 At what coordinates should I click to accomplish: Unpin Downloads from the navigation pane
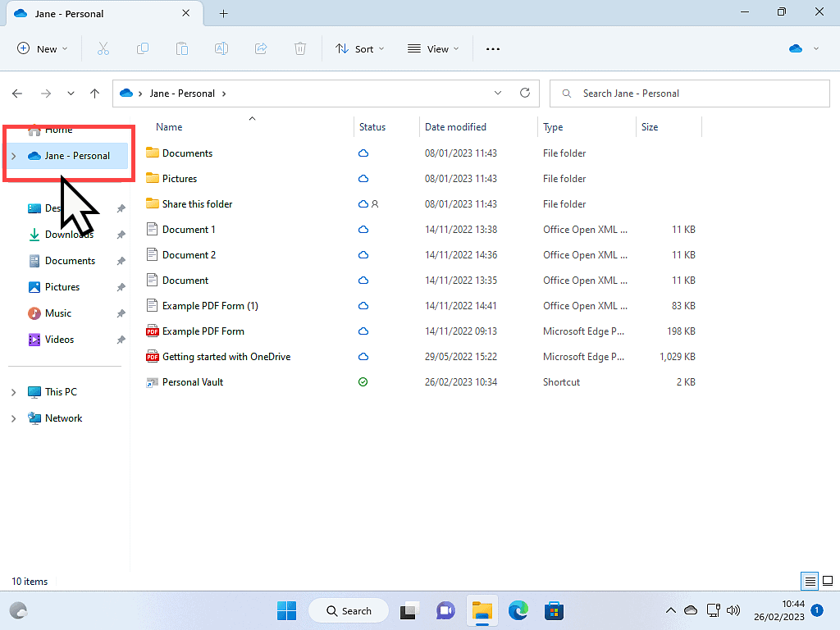121,234
